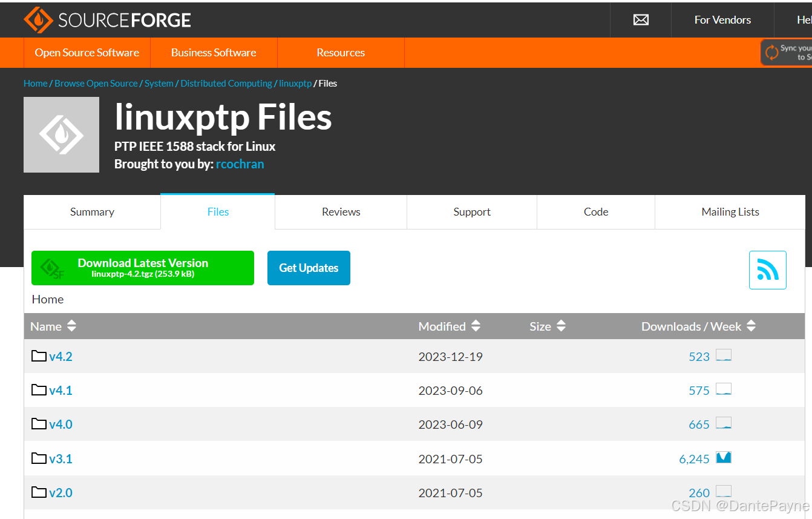Open the Resources menu
Viewport: 812px width, 519px height.
341,53
